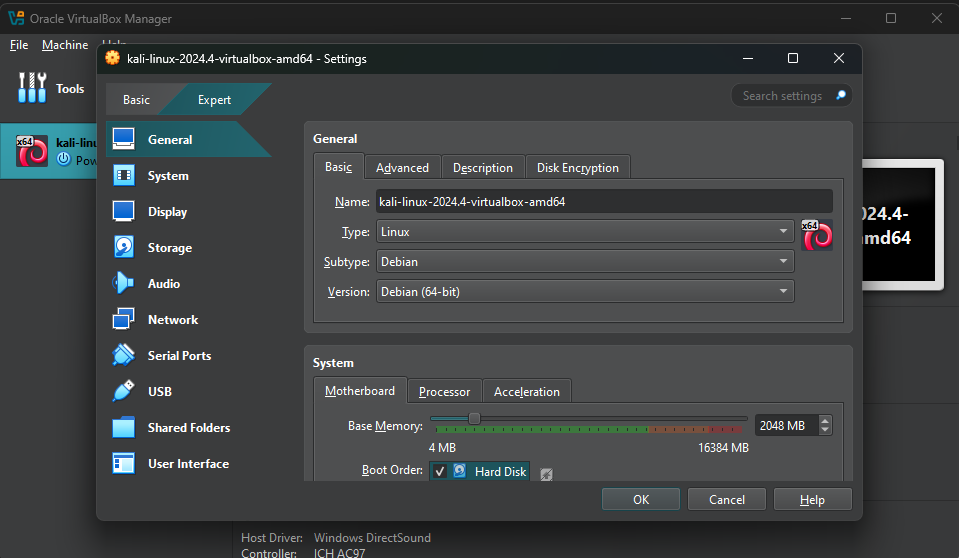The width and height of the screenshot is (959, 558).
Task: Close the Settings dialog with X
Action: [x=839, y=58]
